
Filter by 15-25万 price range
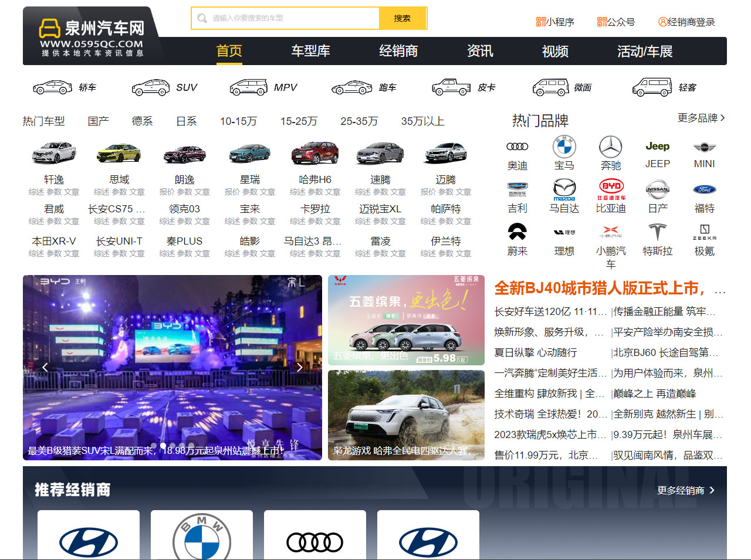(299, 121)
